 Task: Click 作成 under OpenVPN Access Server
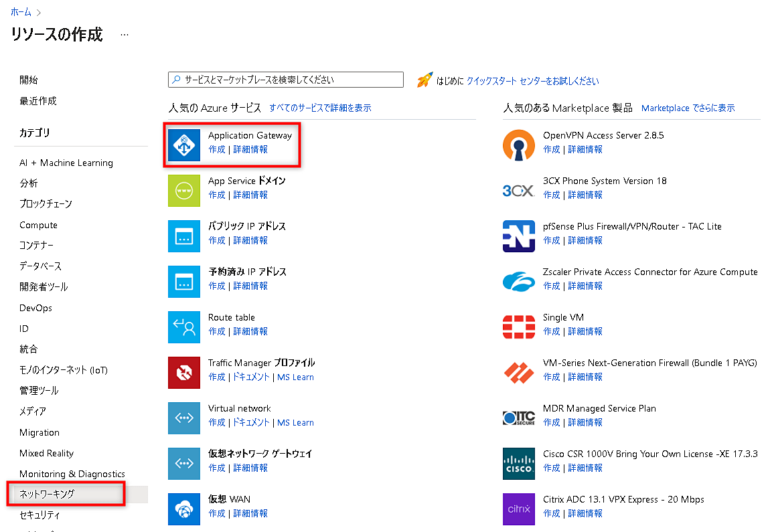pos(552,149)
